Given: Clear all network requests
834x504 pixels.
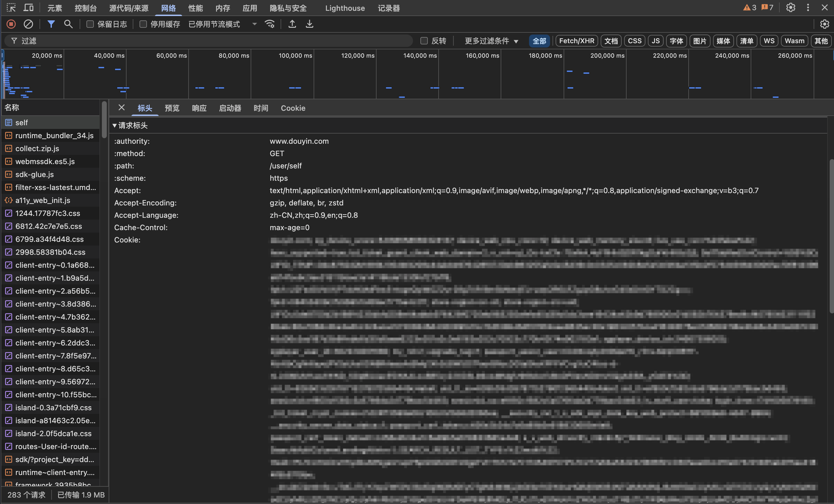Looking at the screenshot, I should [28, 24].
